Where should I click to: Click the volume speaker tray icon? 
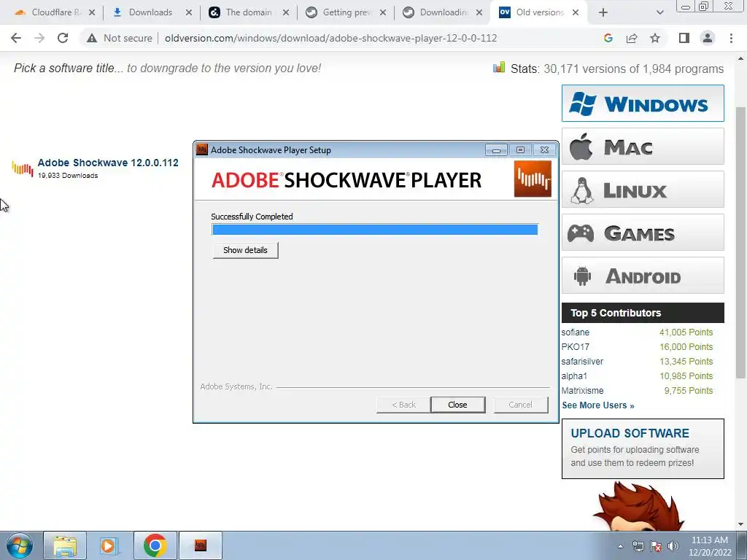coord(673,546)
